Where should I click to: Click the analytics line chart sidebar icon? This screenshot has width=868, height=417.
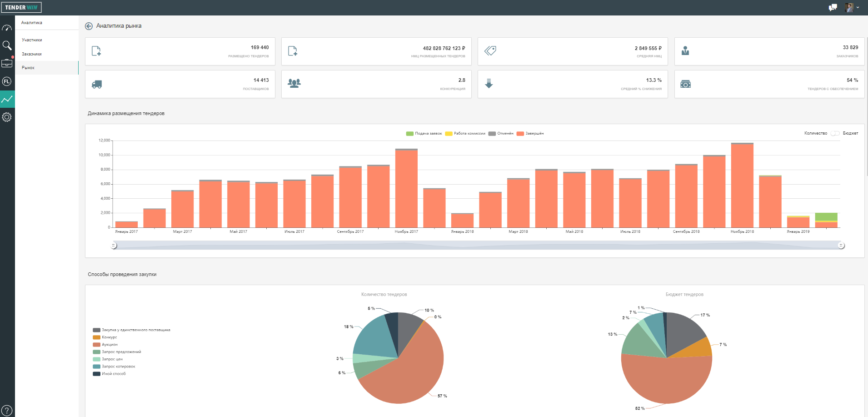click(x=7, y=99)
